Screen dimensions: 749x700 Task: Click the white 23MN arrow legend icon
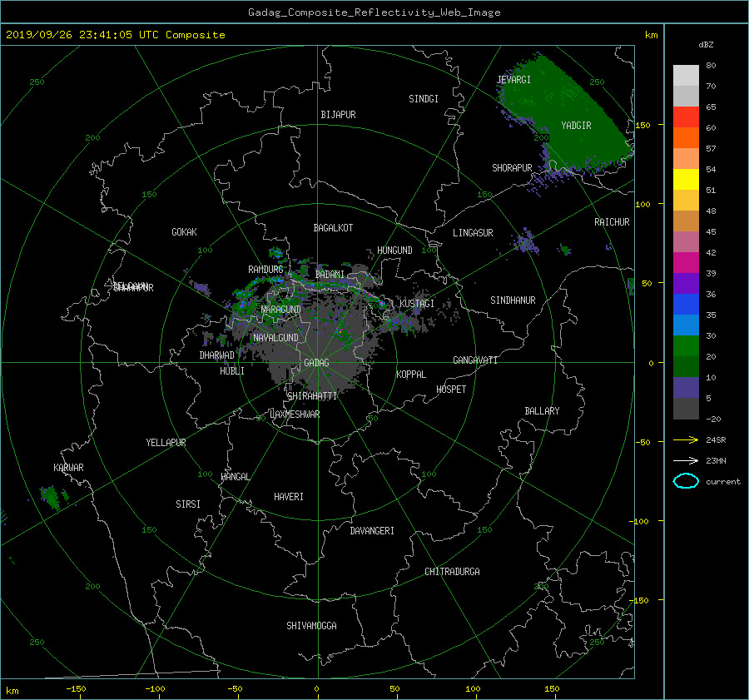click(686, 460)
